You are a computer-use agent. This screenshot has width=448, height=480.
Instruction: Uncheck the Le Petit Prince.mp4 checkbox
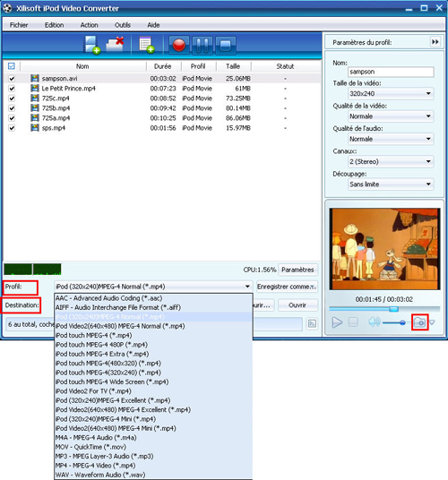click(12, 89)
